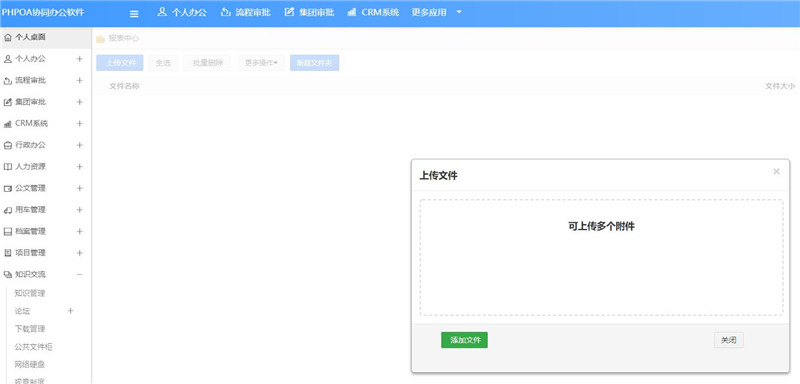Image resolution: width=800 pixels, height=384 pixels.
Task: Expand 用车管理 with its plus sign
Action: (x=80, y=210)
